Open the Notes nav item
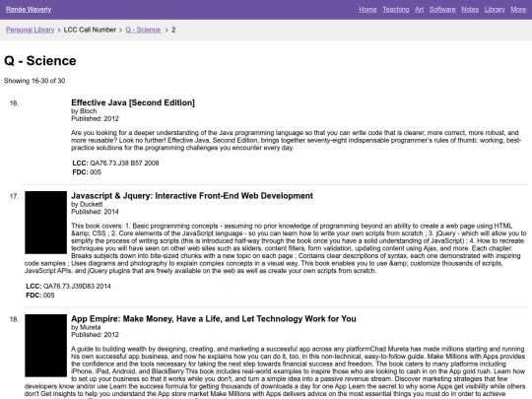The height and width of the screenshot is (399, 532). (x=470, y=10)
